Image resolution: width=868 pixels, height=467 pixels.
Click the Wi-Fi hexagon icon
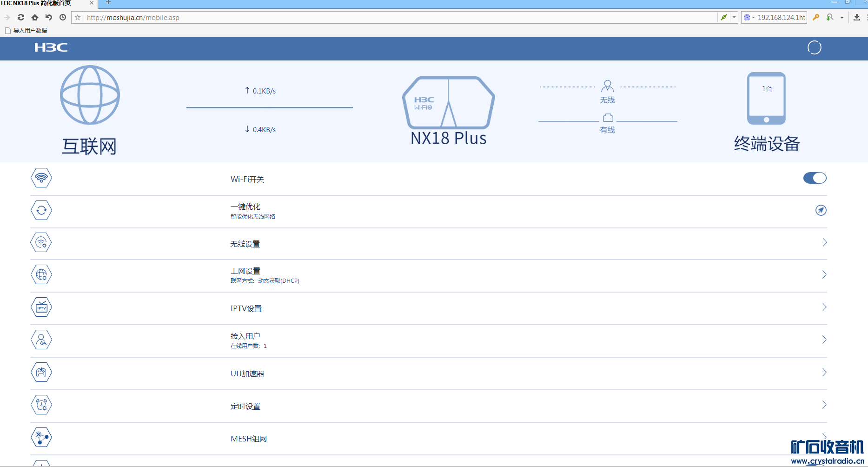click(41, 178)
